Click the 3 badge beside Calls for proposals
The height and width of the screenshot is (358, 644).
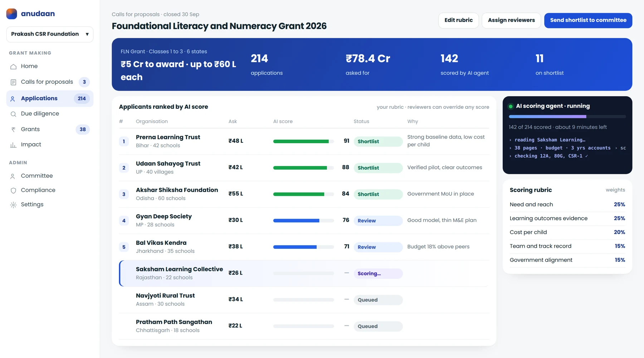84,82
